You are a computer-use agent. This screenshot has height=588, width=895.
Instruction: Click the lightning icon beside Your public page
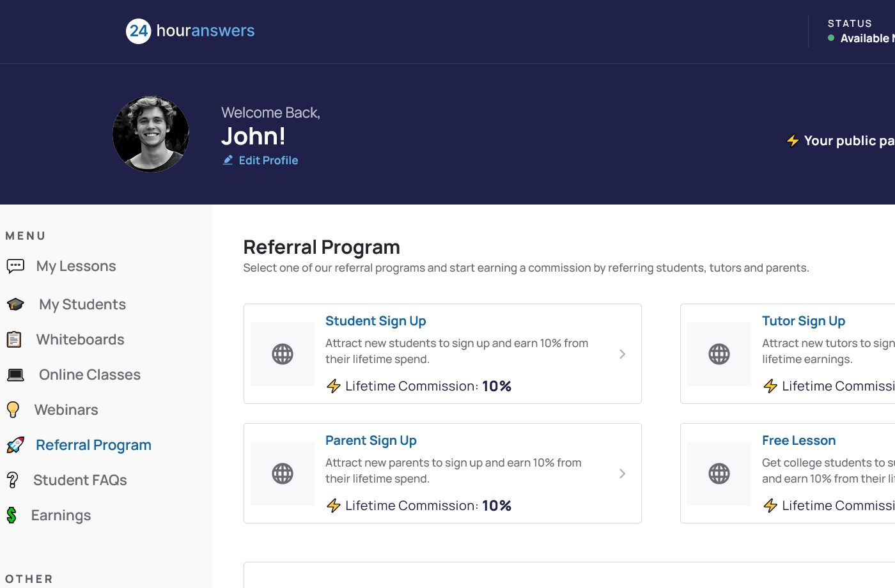[793, 141]
